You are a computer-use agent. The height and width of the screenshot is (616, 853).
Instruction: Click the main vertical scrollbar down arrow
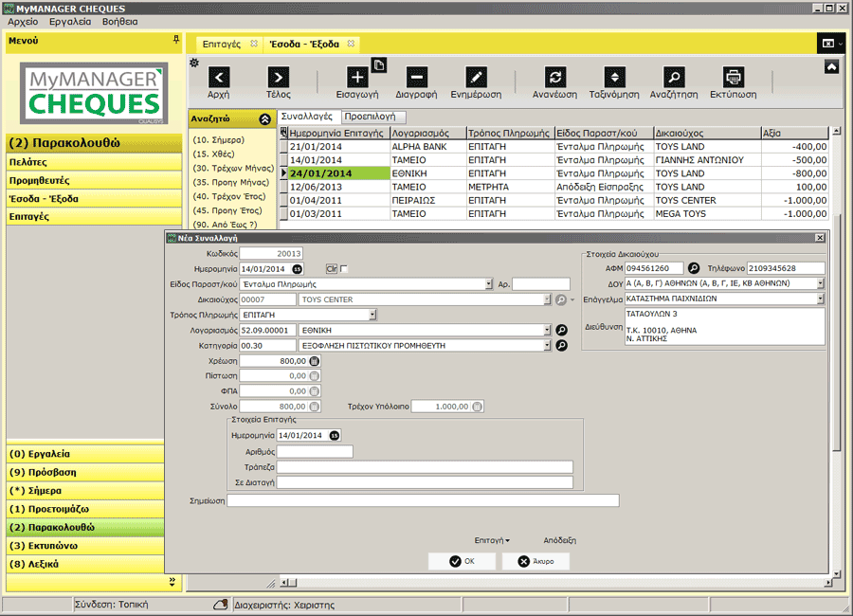coord(837,573)
